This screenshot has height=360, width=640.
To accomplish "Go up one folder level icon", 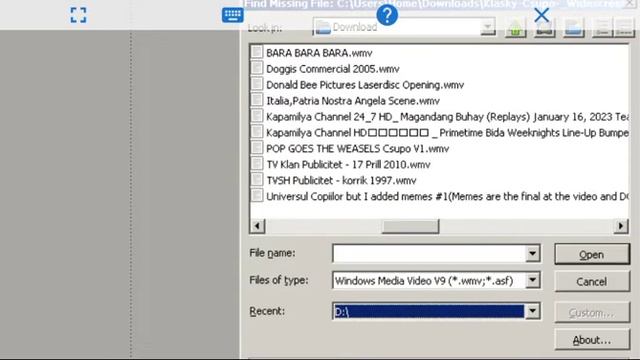I will click(x=516, y=28).
